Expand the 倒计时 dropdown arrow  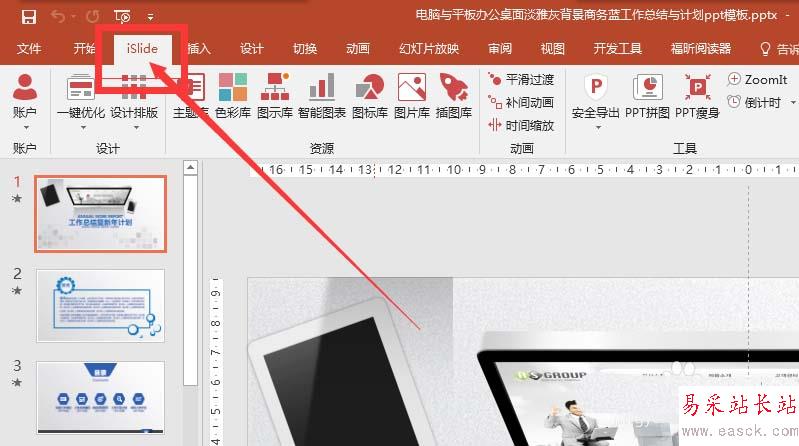pyautogui.click(x=793, y=103)
